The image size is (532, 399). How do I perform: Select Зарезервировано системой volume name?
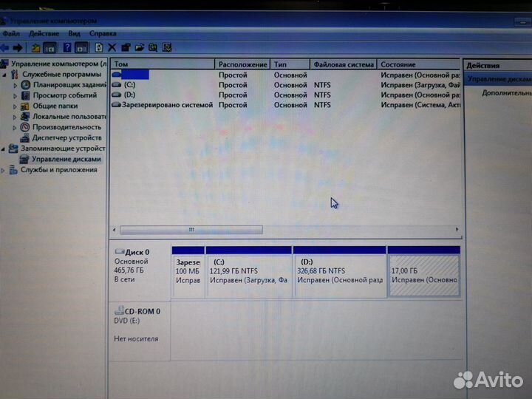pyautogui.click(x=167, y=105)
